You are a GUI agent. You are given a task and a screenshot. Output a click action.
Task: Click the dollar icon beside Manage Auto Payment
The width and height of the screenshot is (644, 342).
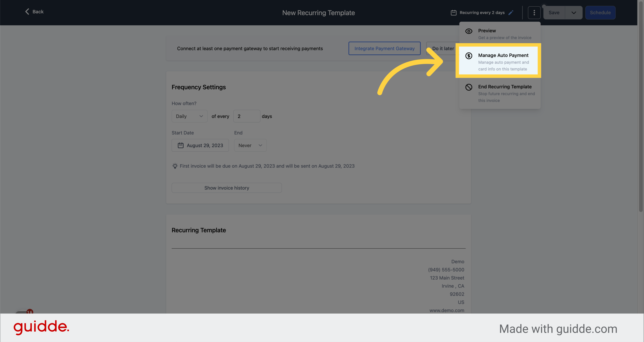click(469, 56)
